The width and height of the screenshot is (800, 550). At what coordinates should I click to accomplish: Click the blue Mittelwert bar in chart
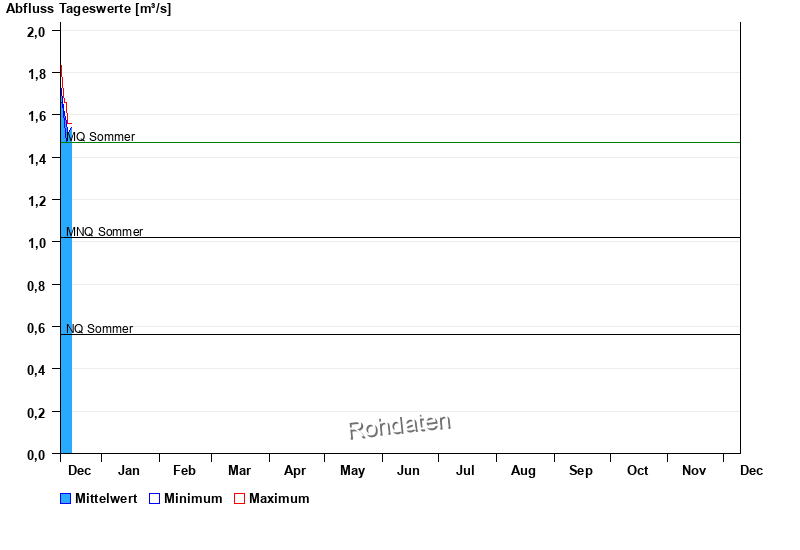(x=66, y=300)
